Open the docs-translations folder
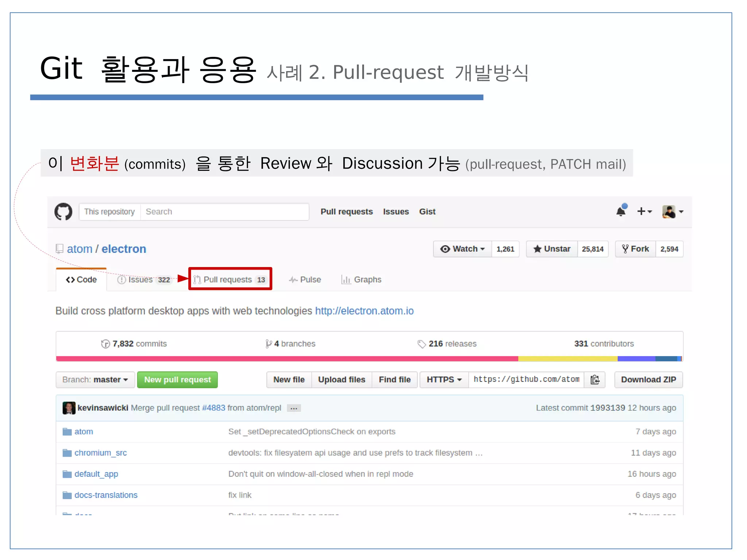 [x=106, y=495]
